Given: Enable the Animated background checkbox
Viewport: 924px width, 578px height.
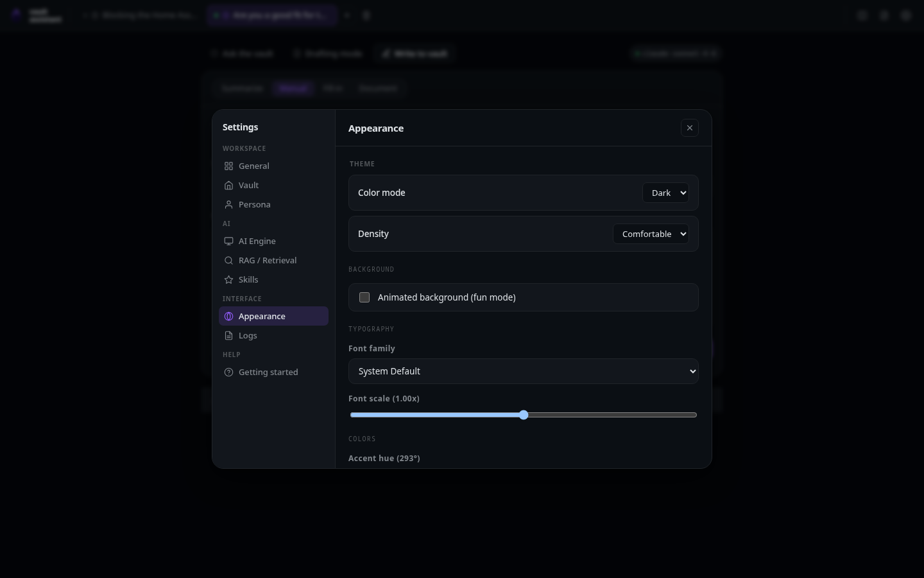Looking at the screenshot, I should tap(364, 297).
